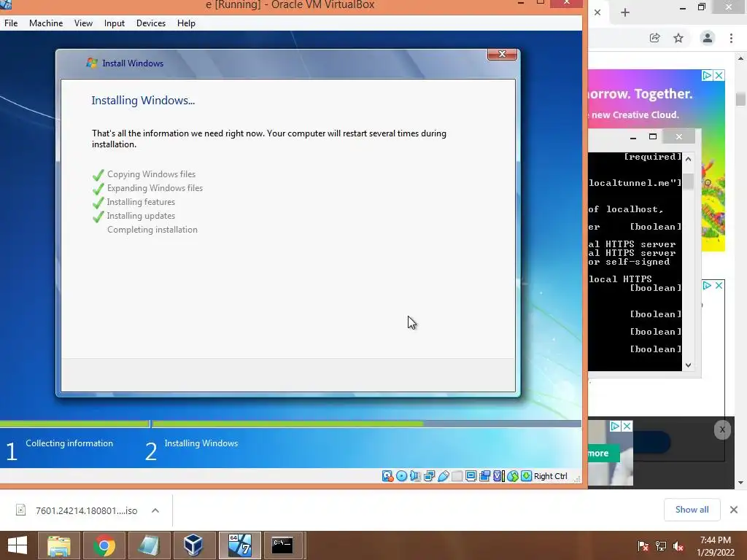The height and width of the screenshot is (560, 747).
Task: Click the optical disk status icon
Action: (402, 476)
